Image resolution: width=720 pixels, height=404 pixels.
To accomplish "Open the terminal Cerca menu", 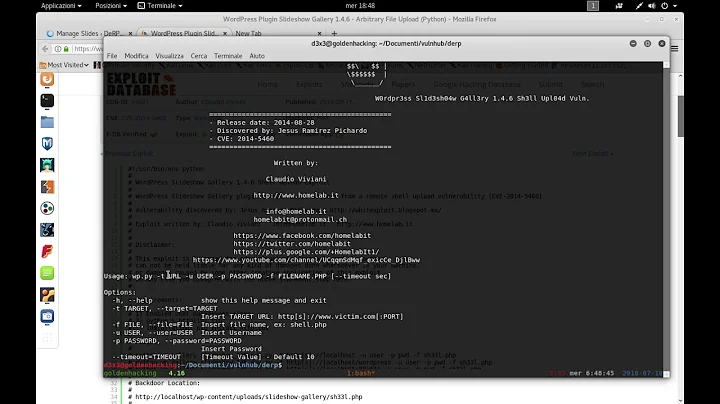I will tap(199, 56).
